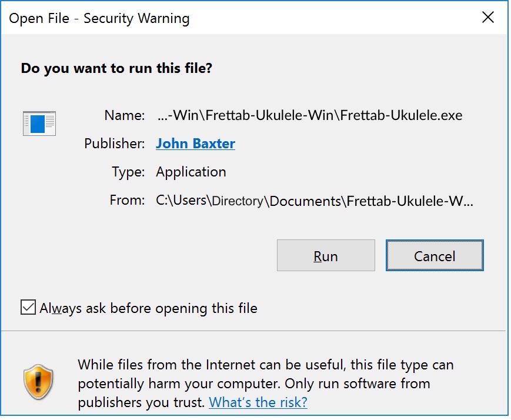Click the application file icon

coord(39,124)
